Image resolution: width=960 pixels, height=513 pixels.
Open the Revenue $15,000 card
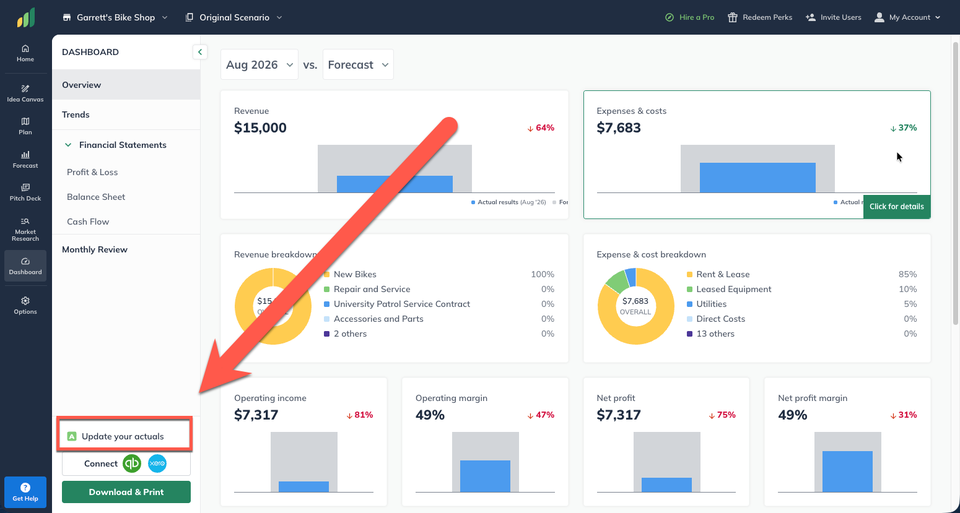click(x=394, y=155)
